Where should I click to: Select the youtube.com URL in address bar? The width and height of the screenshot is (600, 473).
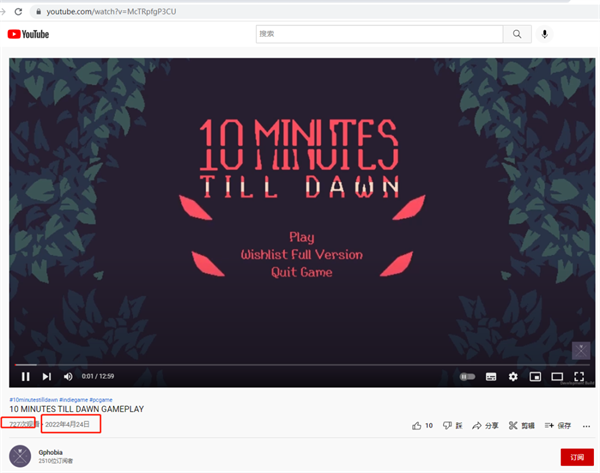click(x=111, y=12)
